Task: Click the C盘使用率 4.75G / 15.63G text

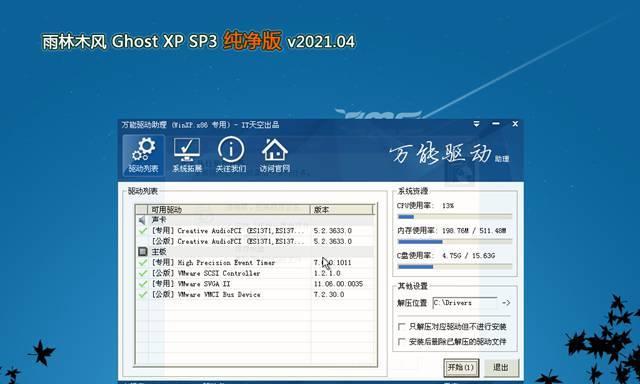Action: (x=446, y=255)
